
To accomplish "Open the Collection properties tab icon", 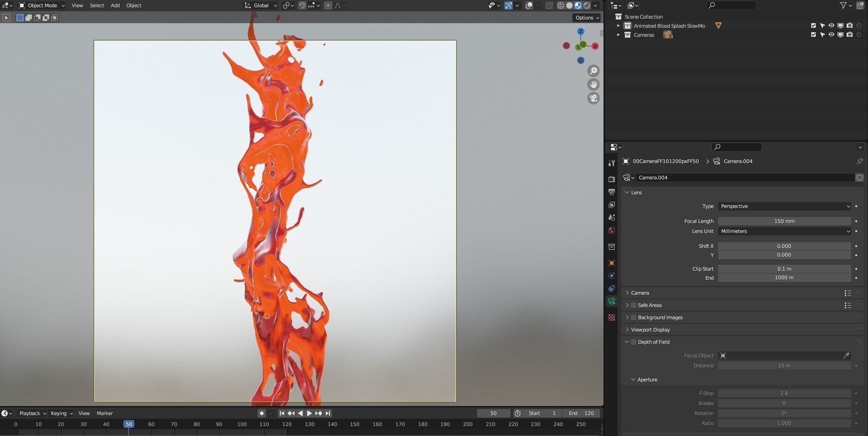I will [x=612, y=247].
